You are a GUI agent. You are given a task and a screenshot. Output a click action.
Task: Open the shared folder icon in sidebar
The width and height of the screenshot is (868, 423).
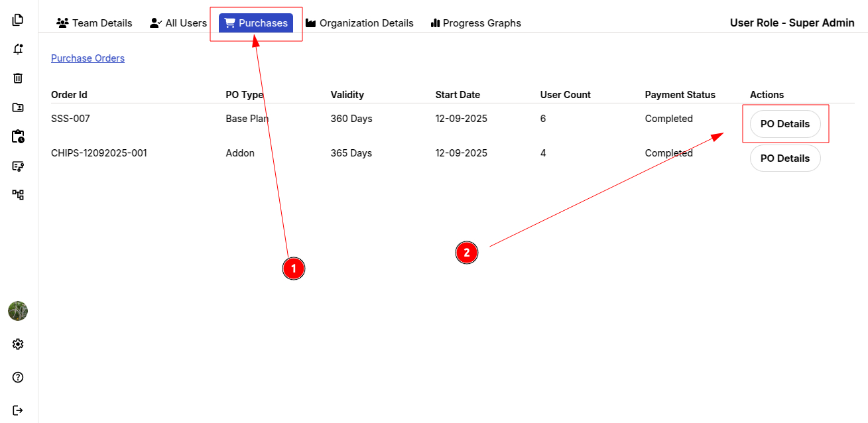coord(18,107)
